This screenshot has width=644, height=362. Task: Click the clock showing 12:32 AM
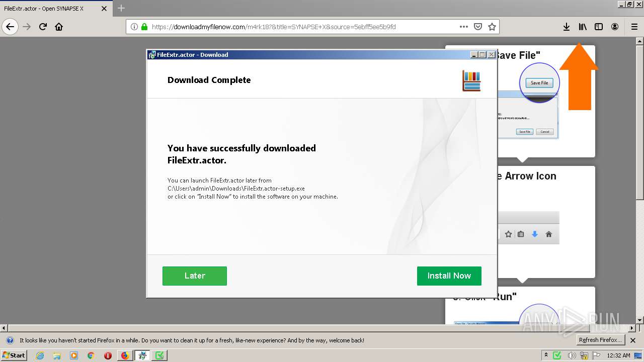[618, 355]
